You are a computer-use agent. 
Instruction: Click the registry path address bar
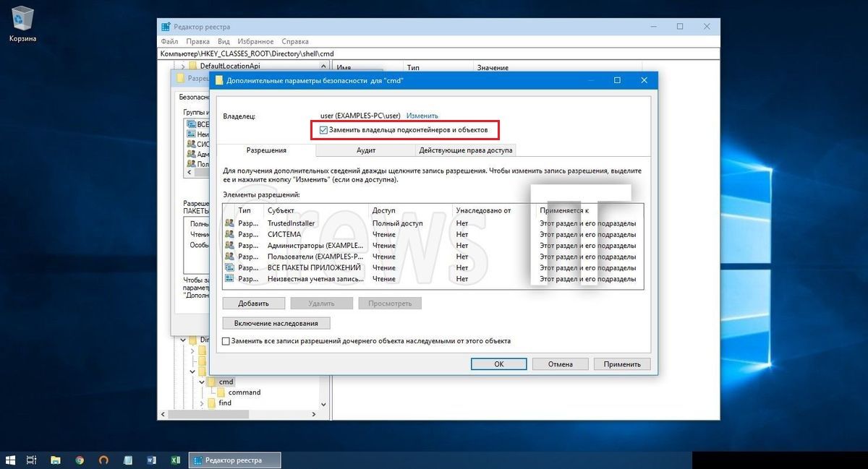pyautogui.click(x=439, y=53)
